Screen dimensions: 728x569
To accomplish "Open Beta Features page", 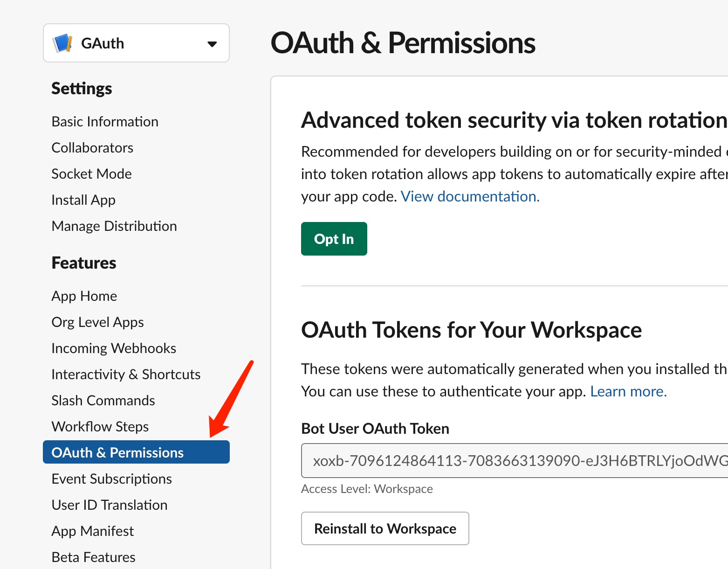I will tap(93, 557).
